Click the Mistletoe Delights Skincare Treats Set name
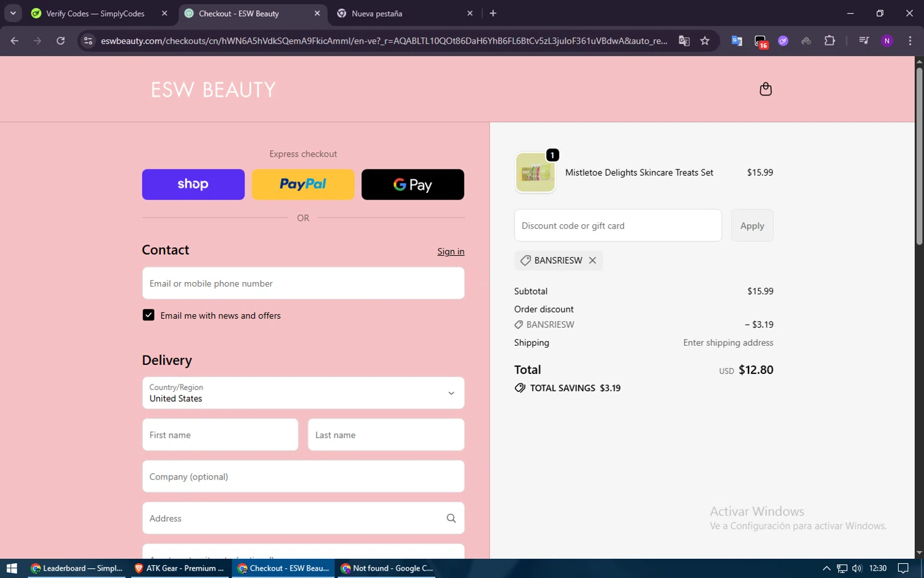The width and height of the screenshot is (924, 578). point(639,173)
